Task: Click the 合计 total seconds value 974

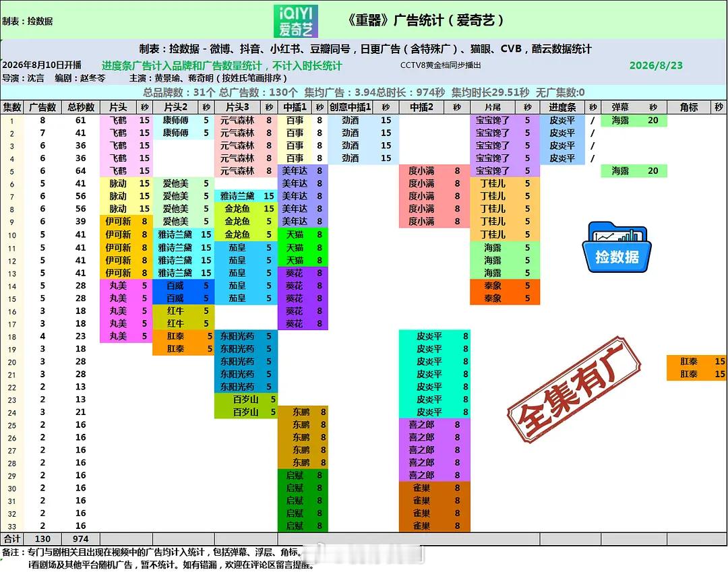Action: coord(81,538)
